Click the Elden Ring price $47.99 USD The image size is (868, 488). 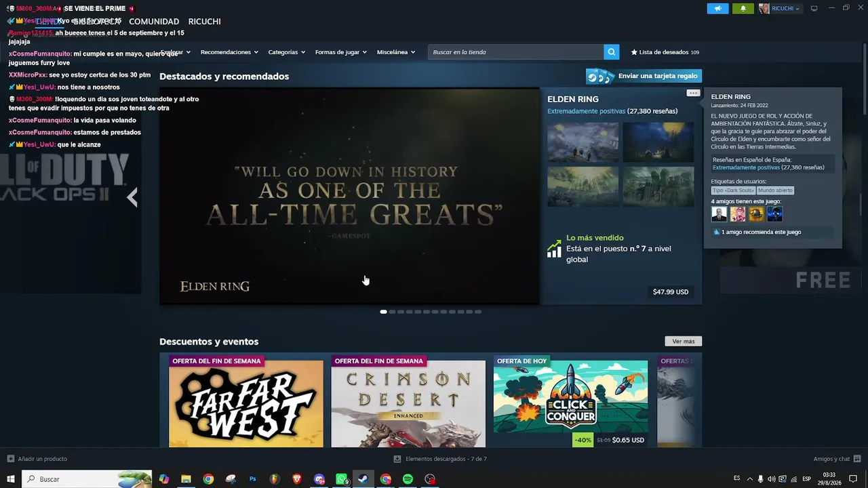tap(671, 292)
